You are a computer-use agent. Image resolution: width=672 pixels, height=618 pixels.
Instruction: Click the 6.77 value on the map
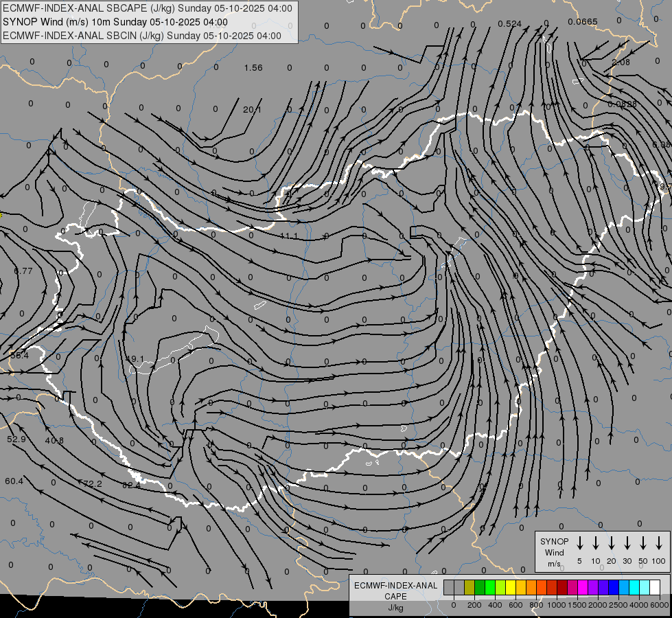(23, 271)
